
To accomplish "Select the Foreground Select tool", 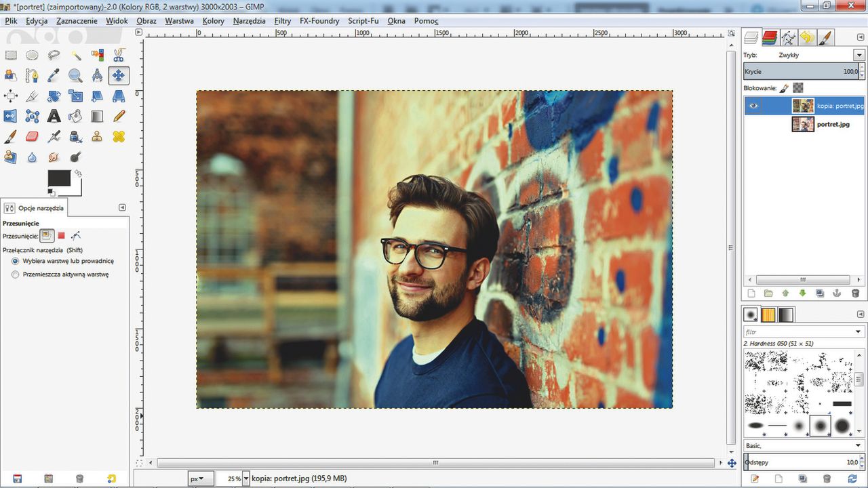I will coord(11,76).
